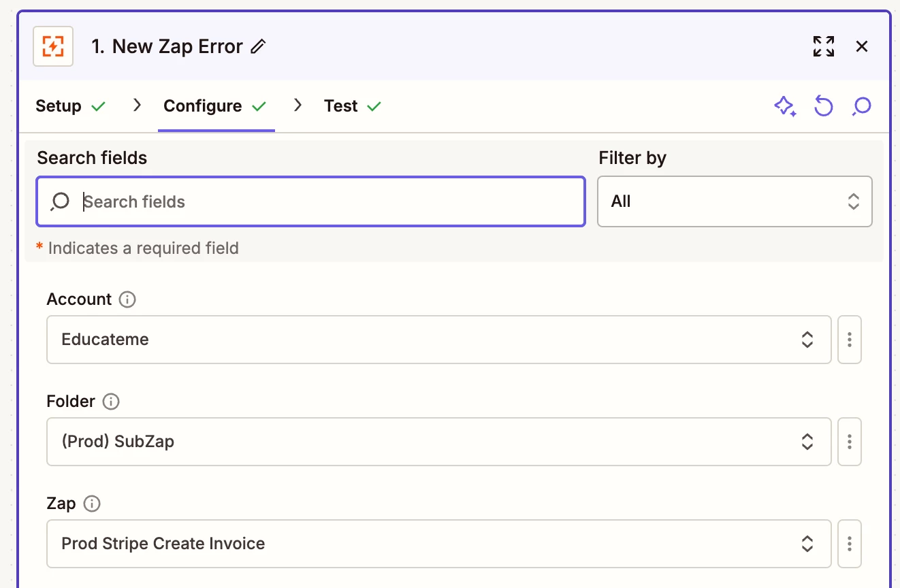
Task: Open the three-dot menu beside Zap
Action: click(x=850, y=544)
